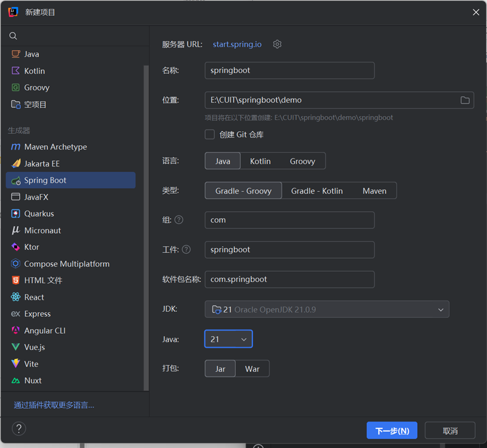The width and height of the screenshot is (487, 448).
Task: Browse for location with folder icon
Action: point(465,100)
